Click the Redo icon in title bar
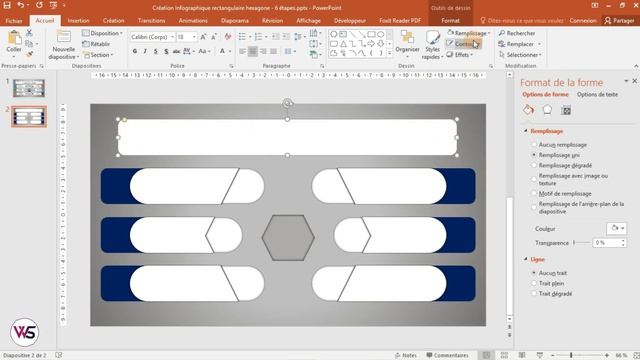Viewport: 640px width, 360px height. coord(39,5)
